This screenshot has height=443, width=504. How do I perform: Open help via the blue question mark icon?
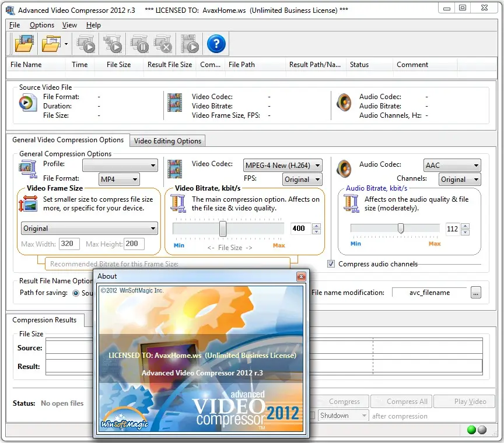click(x=216, y=44)
